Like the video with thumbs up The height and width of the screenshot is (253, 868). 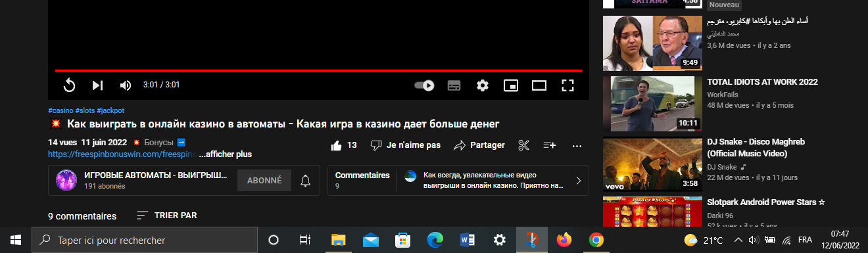(x=344, y=145)
